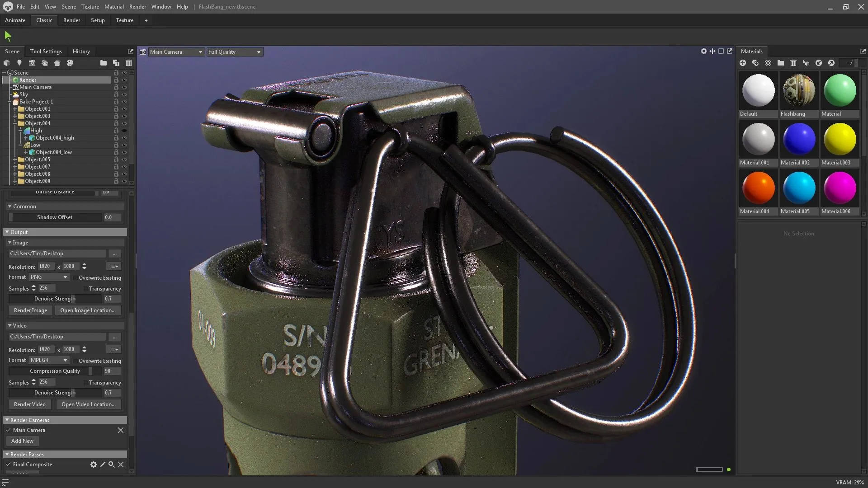
Task: Pop out the Scene panel with external window icon
Action: pyautogui.click(x=130, y=51)
